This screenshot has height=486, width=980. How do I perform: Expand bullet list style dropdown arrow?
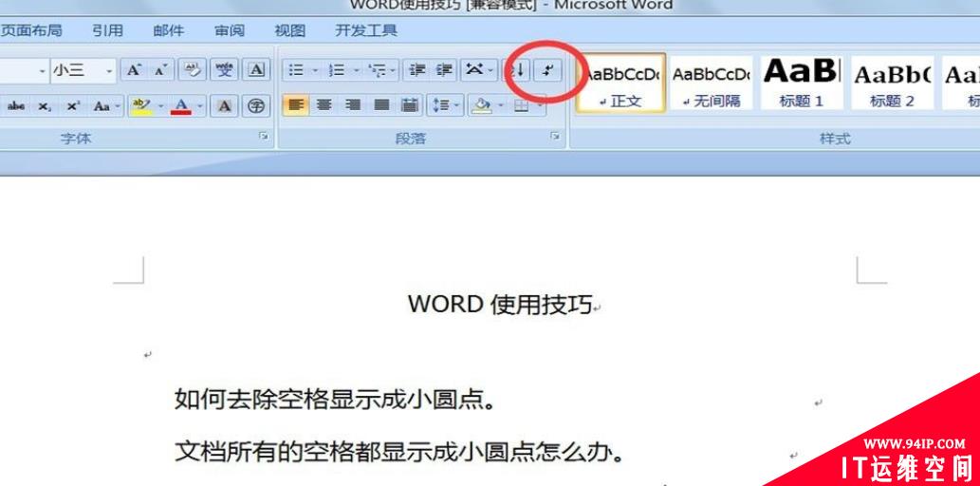[315, 70]
